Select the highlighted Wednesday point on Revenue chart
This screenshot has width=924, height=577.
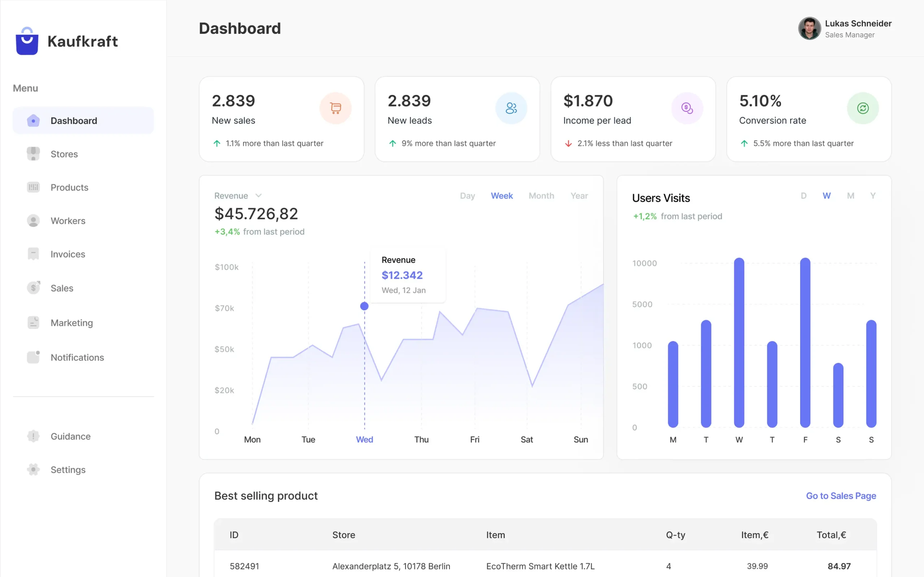pyautogui.click(x=364, y=305)
